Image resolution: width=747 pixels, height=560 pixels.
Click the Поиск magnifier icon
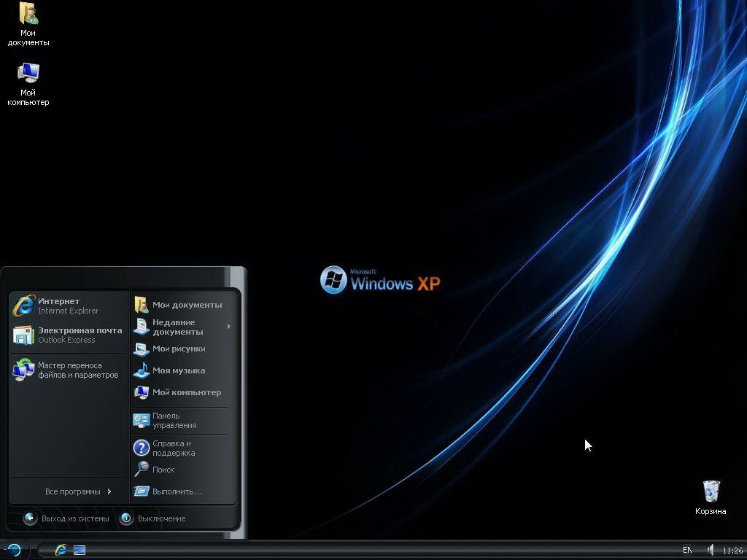141,469
